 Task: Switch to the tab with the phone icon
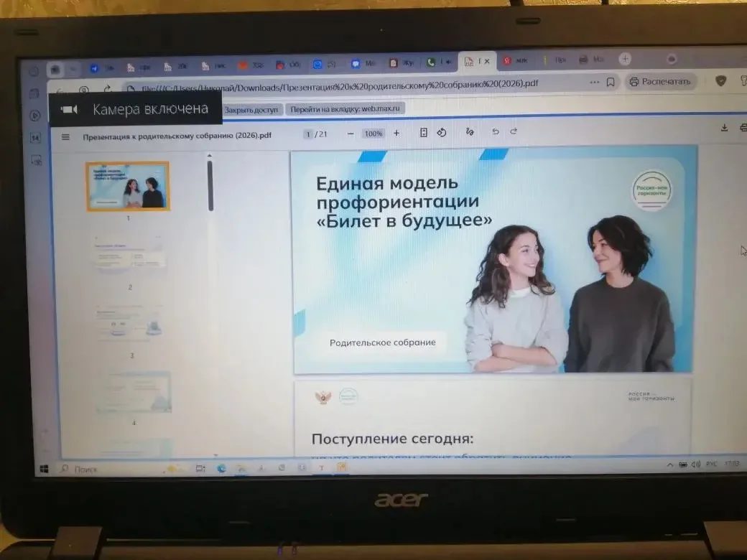coord(440,62)
